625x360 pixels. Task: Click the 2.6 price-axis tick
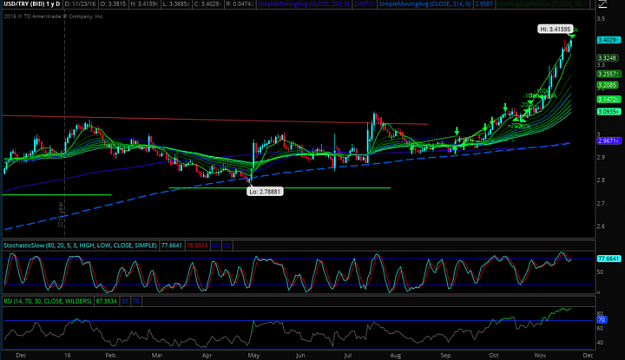click(601, 226)
